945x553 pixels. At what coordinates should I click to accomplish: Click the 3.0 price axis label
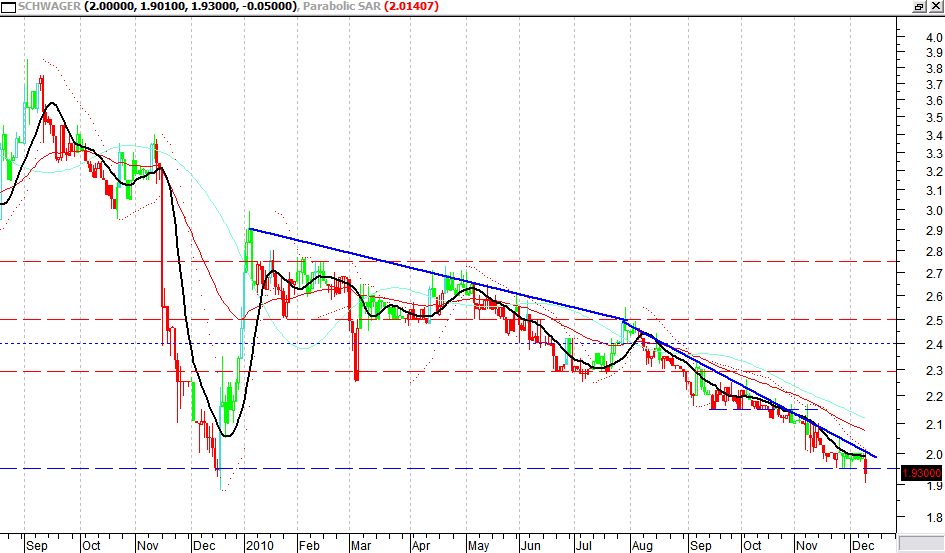[x=934, y=210]
